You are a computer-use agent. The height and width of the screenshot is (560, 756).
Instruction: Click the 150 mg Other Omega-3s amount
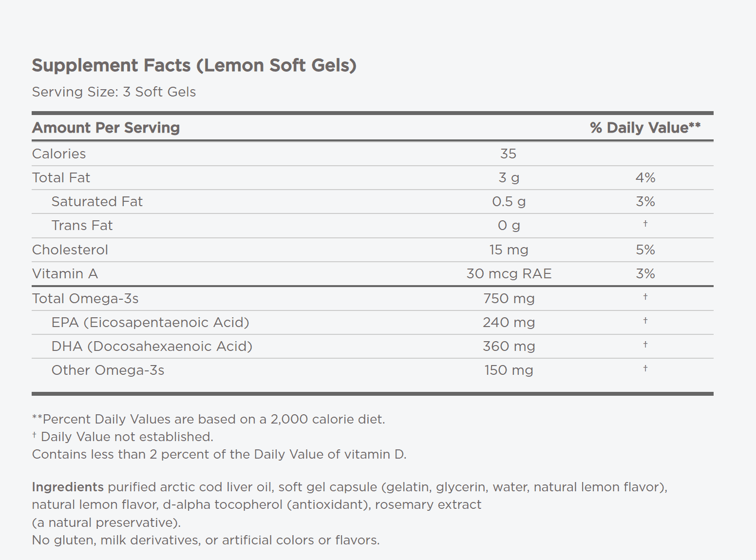pyautogui.click(x=509, y=370)
